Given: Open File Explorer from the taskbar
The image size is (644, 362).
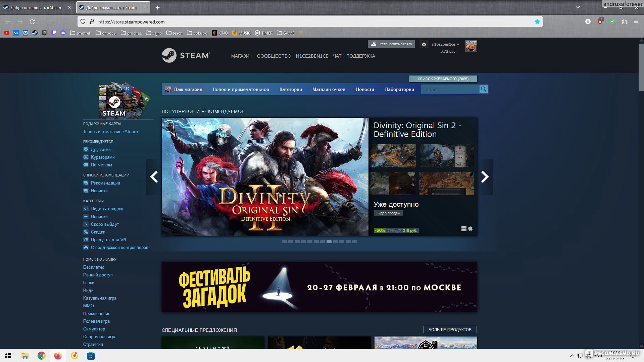Looking at the screenshot, I should pos(25,356).
